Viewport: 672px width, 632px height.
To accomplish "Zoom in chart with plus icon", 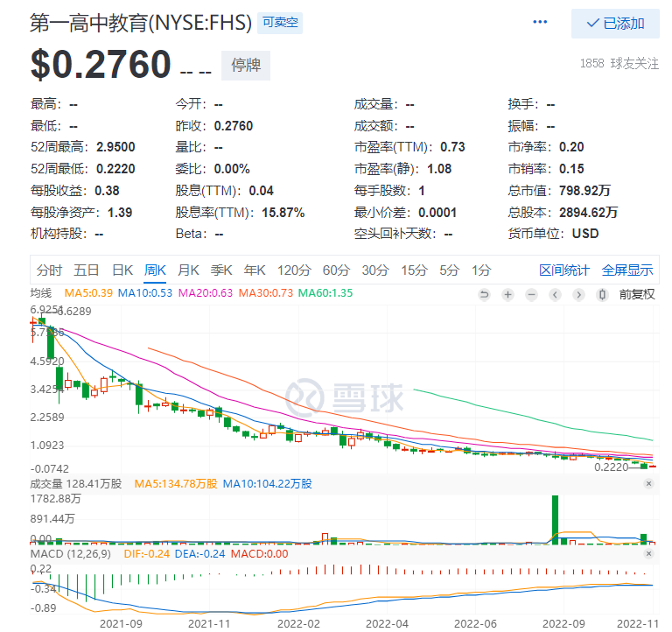I will point(507,295).
